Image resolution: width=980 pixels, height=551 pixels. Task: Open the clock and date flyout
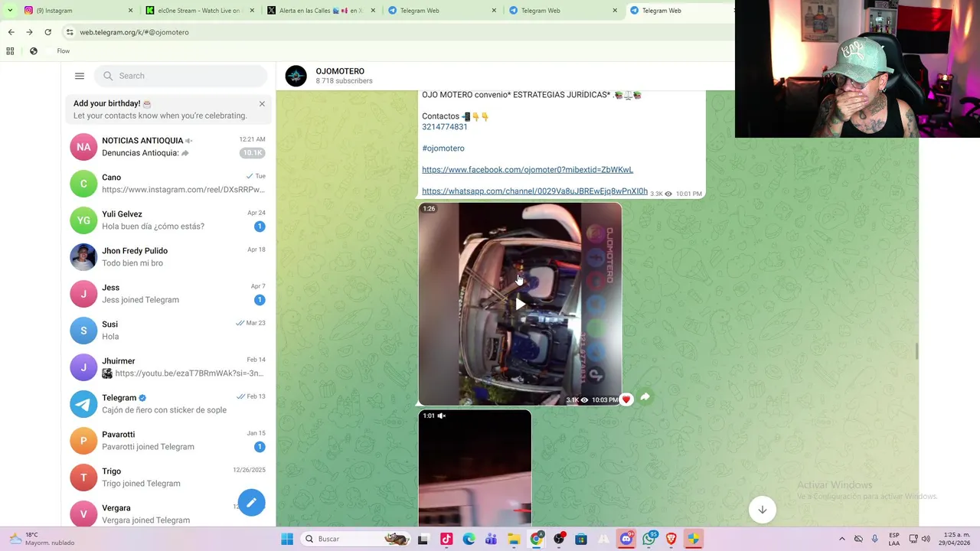point(954,539)
